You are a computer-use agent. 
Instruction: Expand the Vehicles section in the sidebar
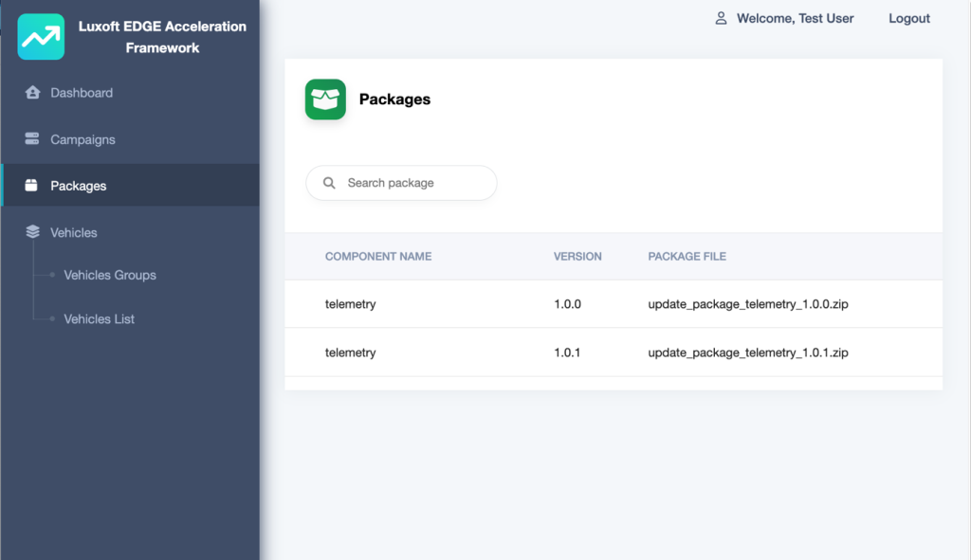74,231
